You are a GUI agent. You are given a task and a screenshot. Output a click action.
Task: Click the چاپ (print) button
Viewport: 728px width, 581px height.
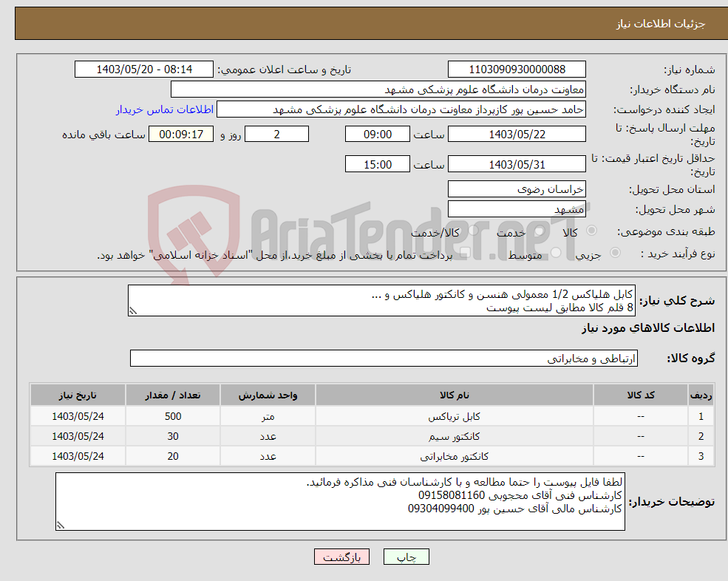pos(406,557)
